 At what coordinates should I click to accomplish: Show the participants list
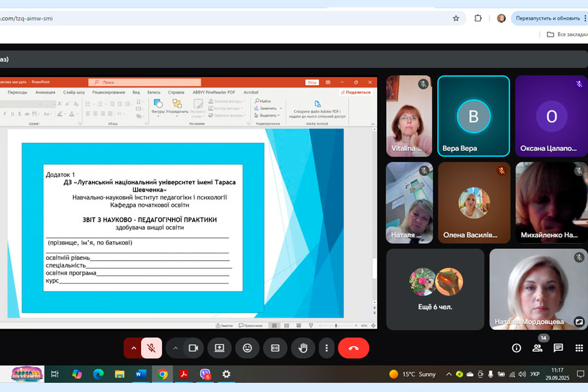tap(537, 348)
